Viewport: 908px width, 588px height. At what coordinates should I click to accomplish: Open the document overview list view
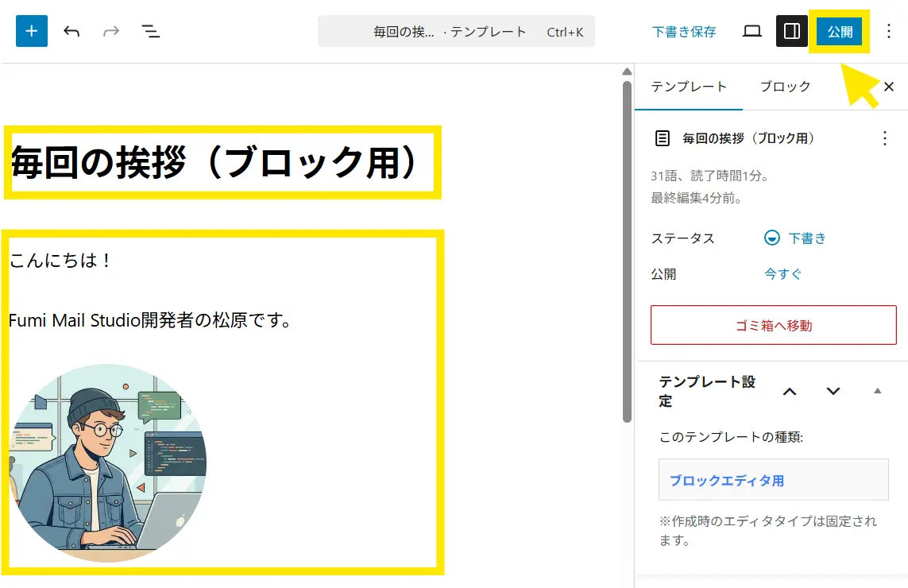(150, 32)
